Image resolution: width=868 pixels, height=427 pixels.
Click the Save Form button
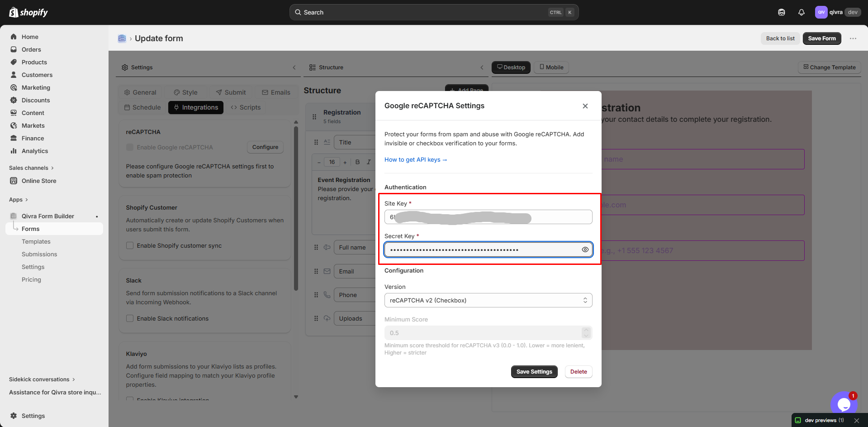pos(822,38)
